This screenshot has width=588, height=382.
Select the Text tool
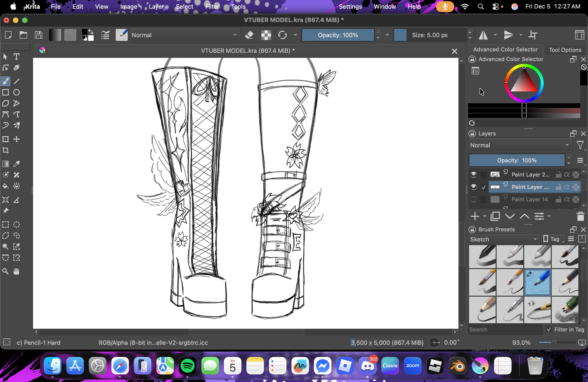pyautogui.click(x=17, y=56)
